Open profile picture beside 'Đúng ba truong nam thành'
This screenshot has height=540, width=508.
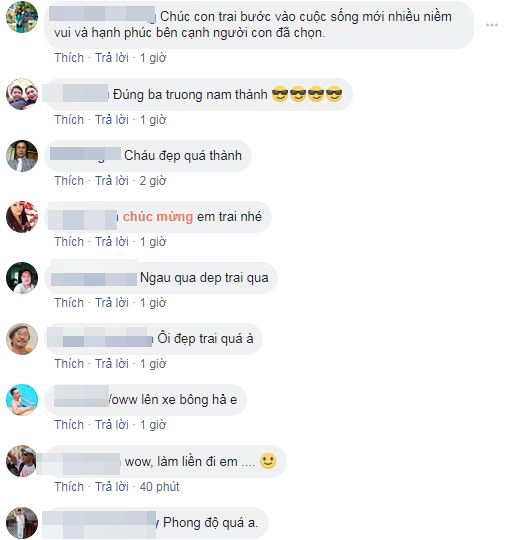point(22,94)
